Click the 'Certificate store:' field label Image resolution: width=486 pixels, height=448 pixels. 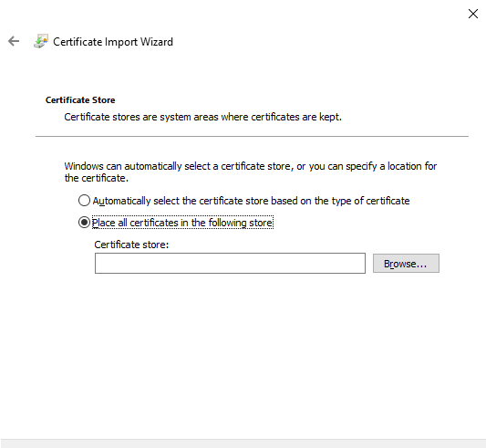[131, 245]
